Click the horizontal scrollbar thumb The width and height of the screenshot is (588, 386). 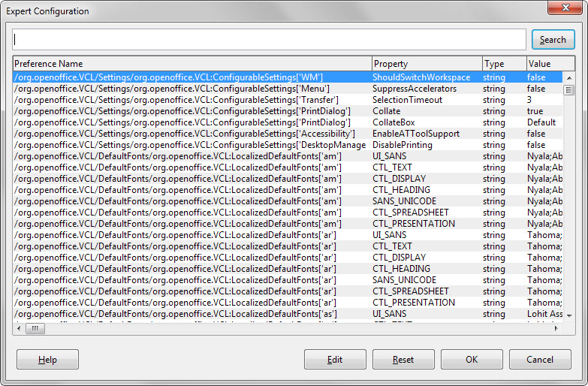coord(35,329)
